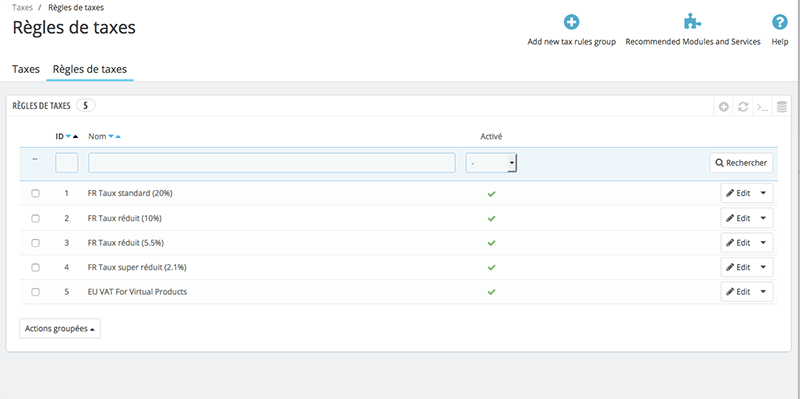
Task: Select checkbox for FR Taux super réduit (2.1%)
Action: 35,267
